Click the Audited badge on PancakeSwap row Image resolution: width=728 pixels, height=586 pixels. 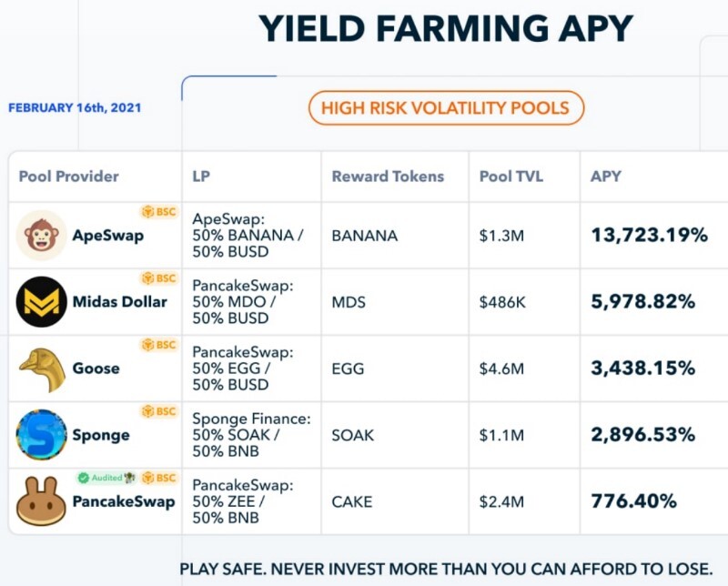pyautogui.click(x=106, y=478)
